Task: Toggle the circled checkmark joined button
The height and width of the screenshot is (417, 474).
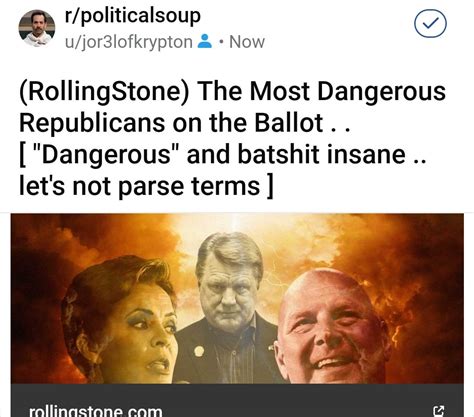Action: [x=430, y=24]
